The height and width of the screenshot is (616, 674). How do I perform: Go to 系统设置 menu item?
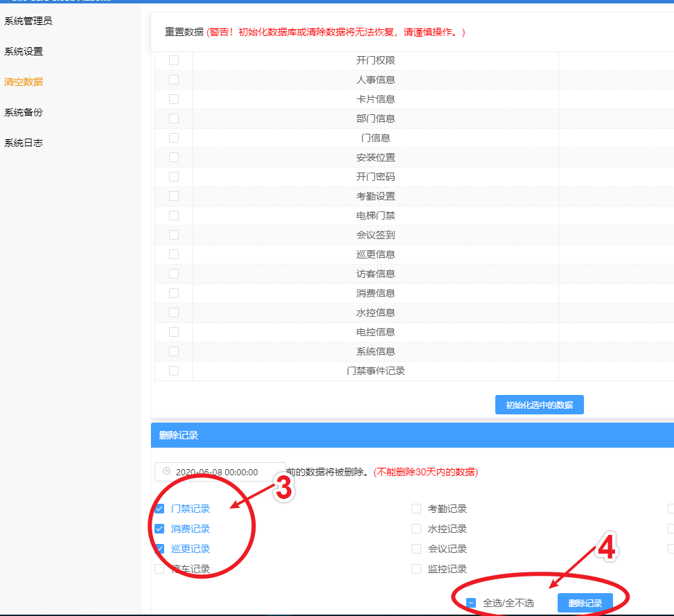(x=24, y=51)
